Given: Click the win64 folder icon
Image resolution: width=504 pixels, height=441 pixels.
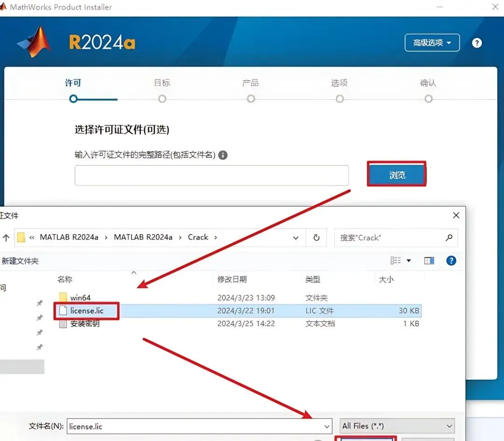Looking at the screenshot, I should coord(63,297).
